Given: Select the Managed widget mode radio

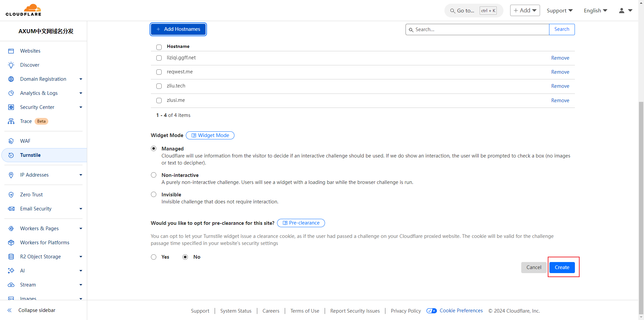Looking at the screenshot, I should (x=154, y=148).
